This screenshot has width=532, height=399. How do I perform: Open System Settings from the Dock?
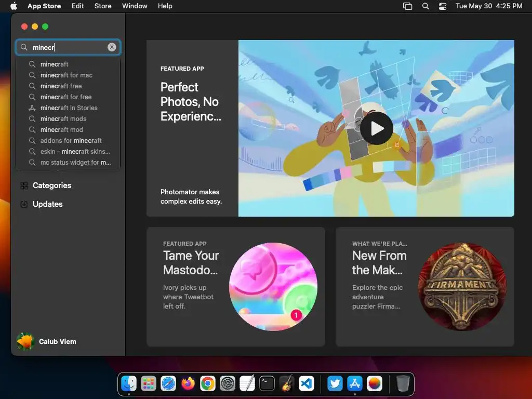pos(228,384)
